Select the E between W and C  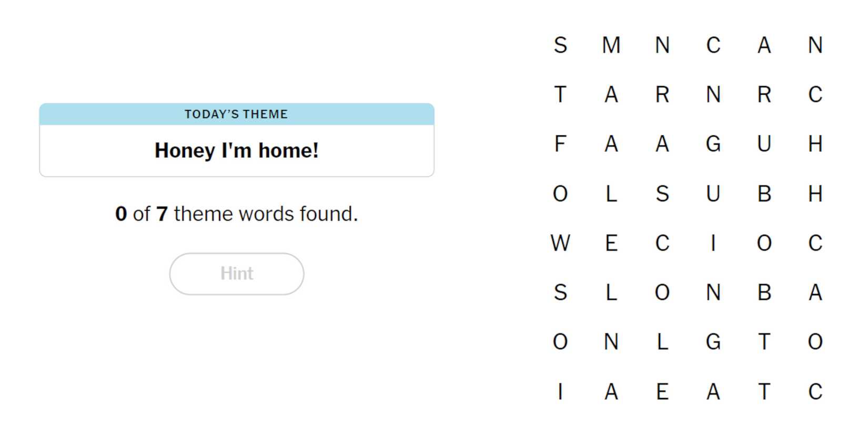pos(611,243)
